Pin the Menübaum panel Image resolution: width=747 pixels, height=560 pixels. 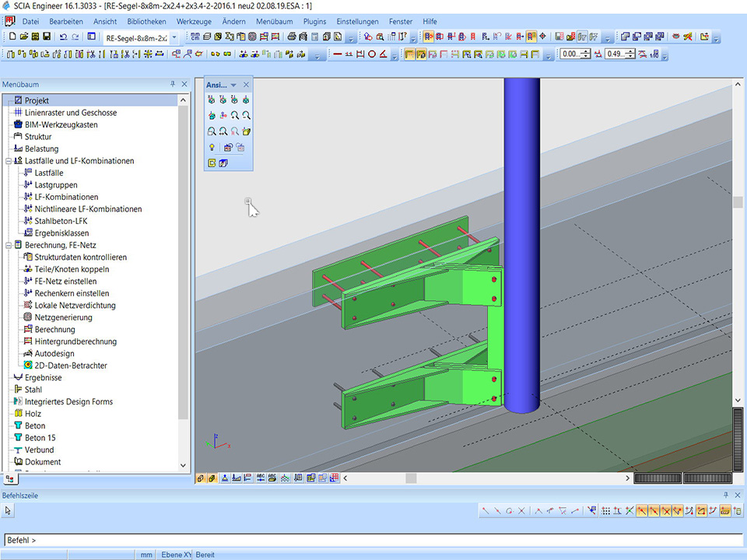tap(173, 84)
